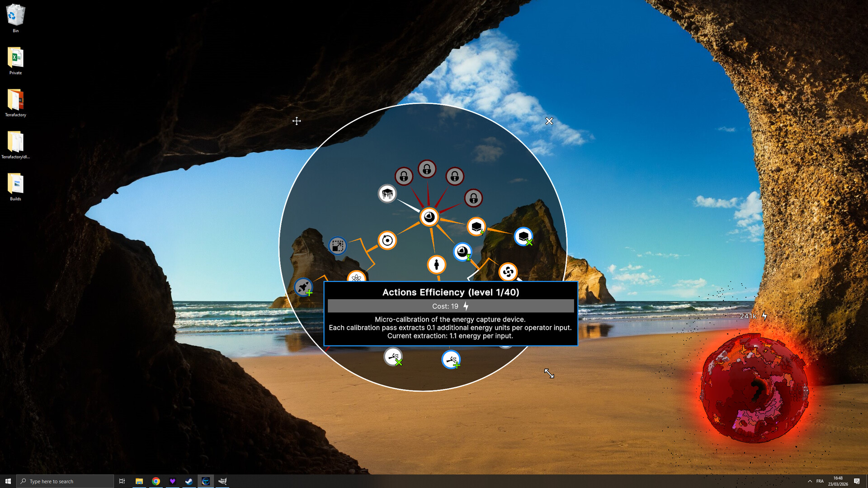
Task: Select the rocket upgrade node with plus
Action: click(x=303, y=287)
